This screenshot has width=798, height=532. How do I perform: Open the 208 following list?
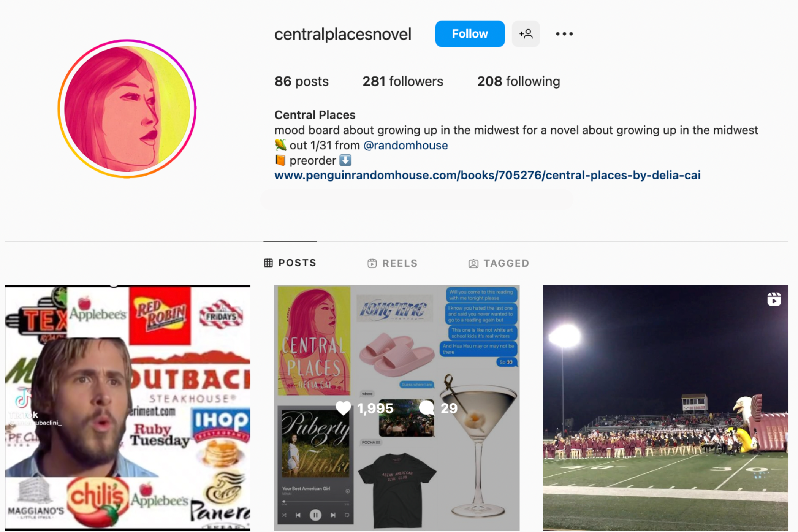click(x=518, y=81)
